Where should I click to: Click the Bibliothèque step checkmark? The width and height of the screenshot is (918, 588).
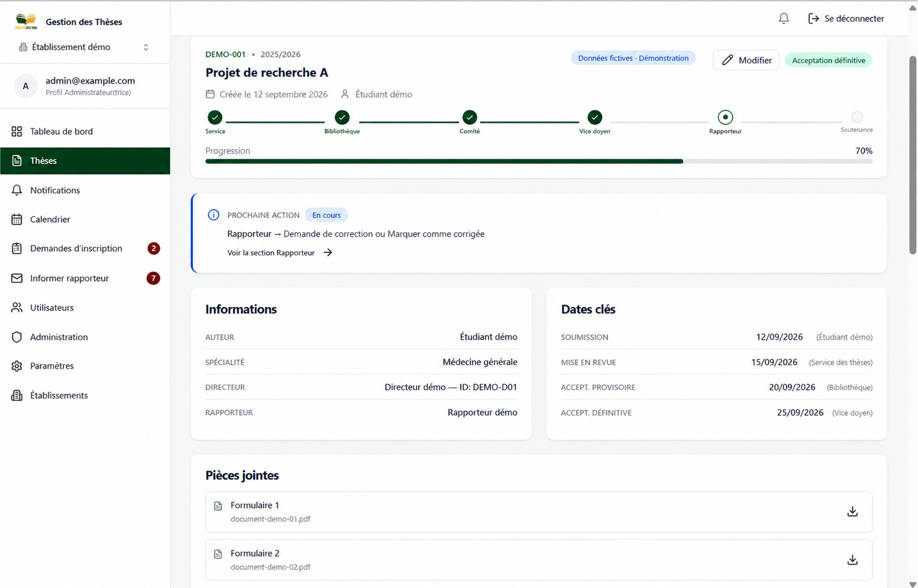[x=342, y=118]
